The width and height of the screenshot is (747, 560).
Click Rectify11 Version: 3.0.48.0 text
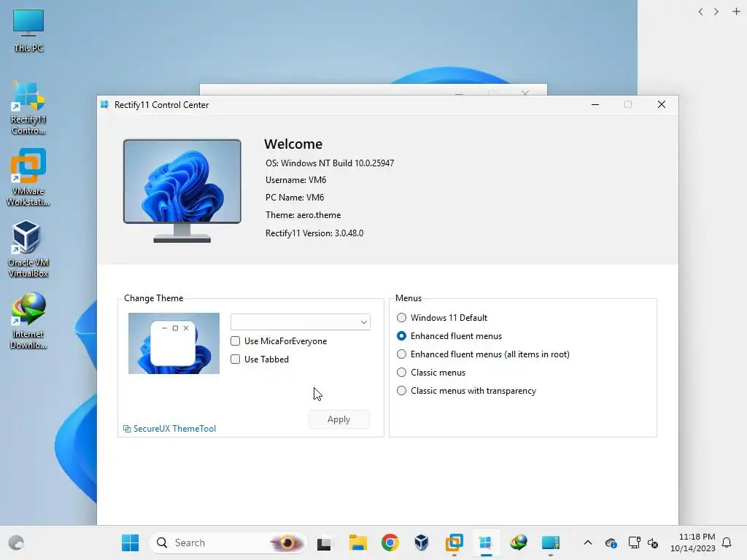click(314, 233)
